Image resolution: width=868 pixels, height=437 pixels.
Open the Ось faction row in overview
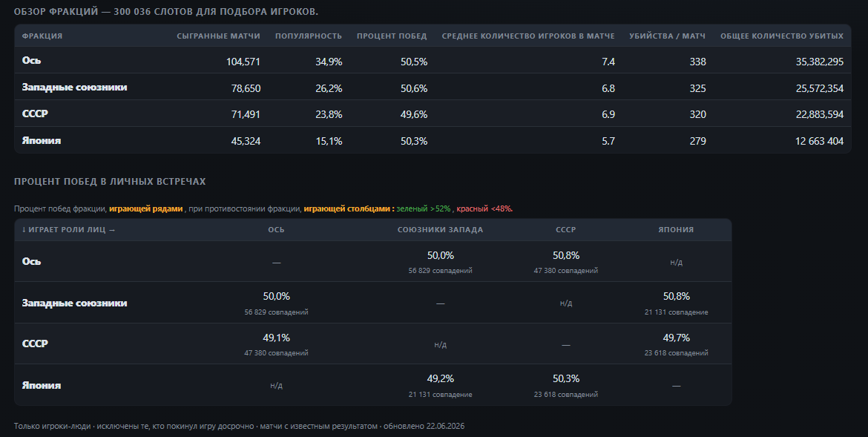pyautogui.click(x=433, y=60)
